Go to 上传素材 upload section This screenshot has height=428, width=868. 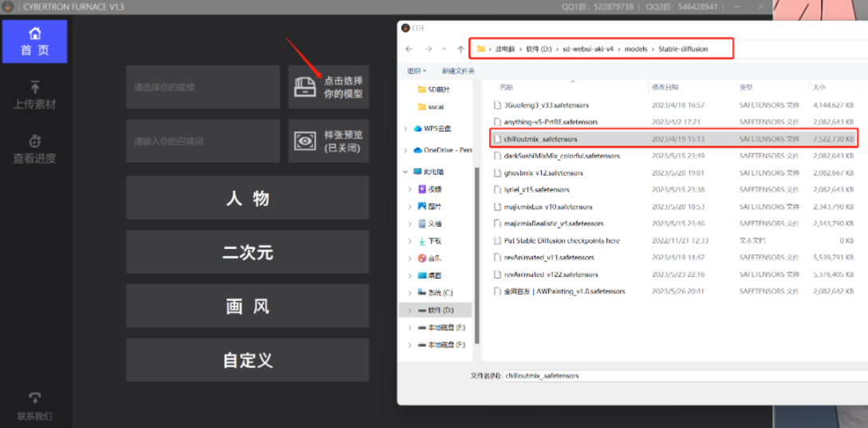point(35,95)
